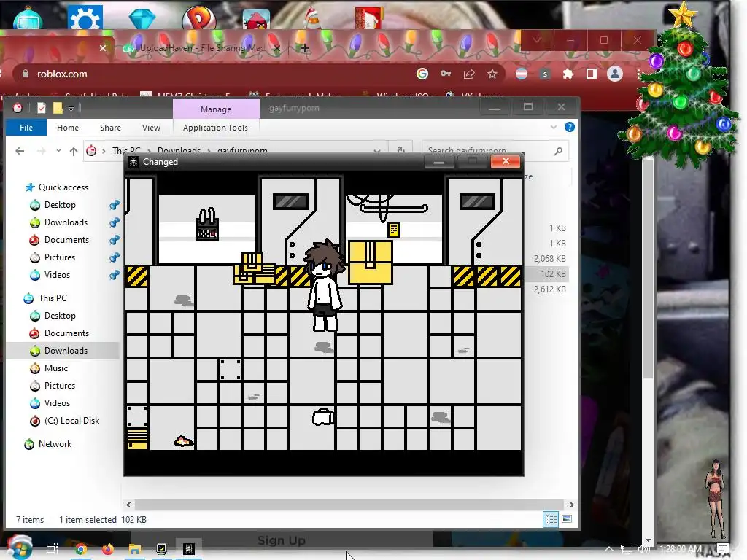The height and width of the screenshot is (560, 747).
Task: Click This PC in the address breadcrumb
Action: pos(126,150)
